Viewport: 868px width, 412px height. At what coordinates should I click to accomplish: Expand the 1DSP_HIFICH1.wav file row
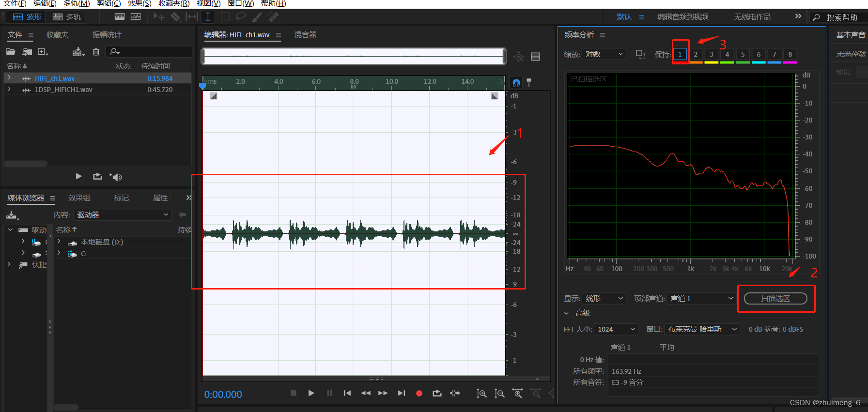[x=9, y=89]
